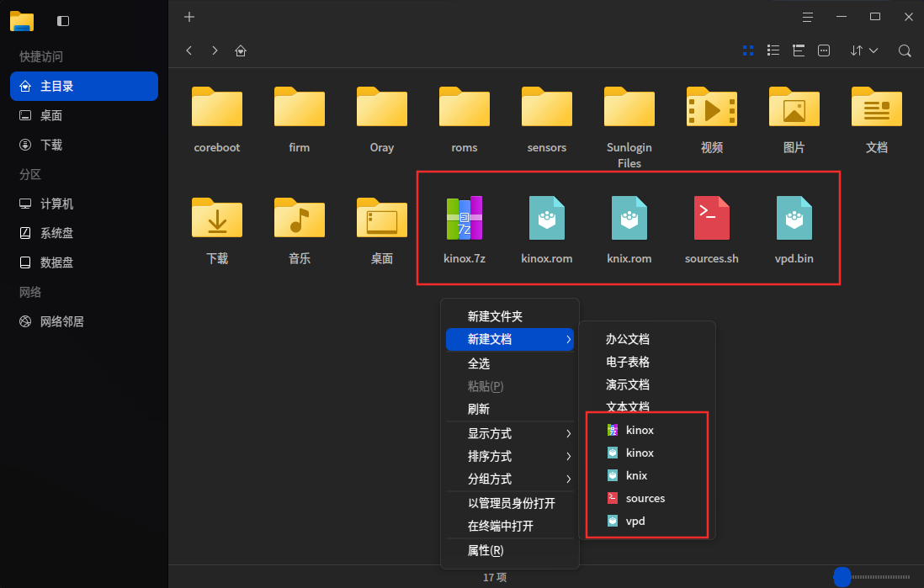
Task: Select the sensors folder icon
Action: [x=547, y=107]
